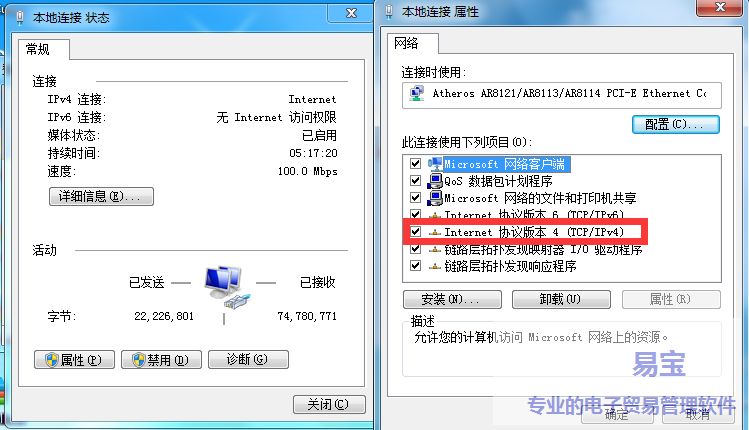Click the shield icon on 禁用(D) button
749x430 pixels.
tap(139, 359)
